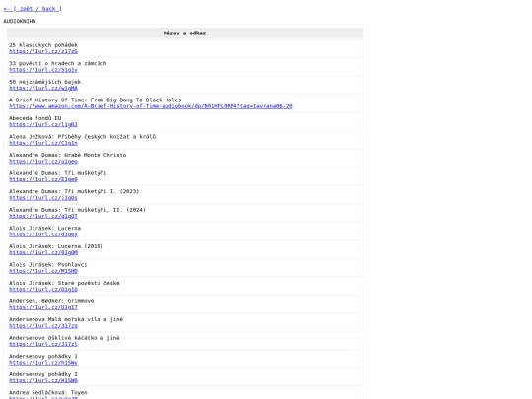
Task: Click title 'Alena Ježková: Příběhy českých knížat a králů'
Action: pyautogui.click(x=82, y=137)
